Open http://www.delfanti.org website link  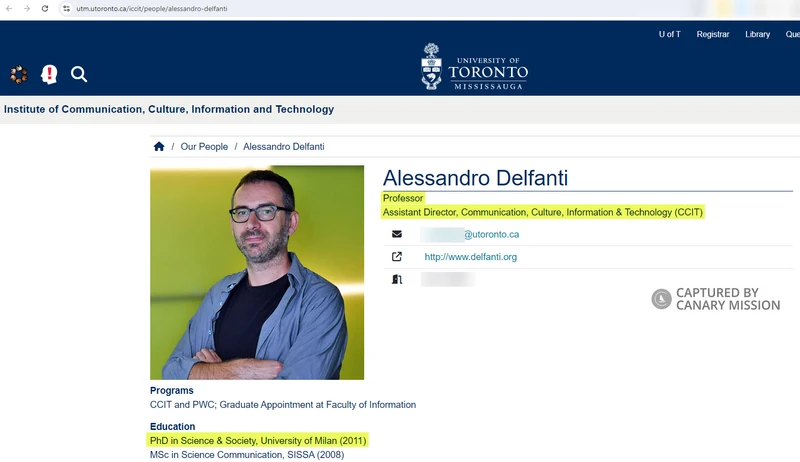(x=470, y=257)
